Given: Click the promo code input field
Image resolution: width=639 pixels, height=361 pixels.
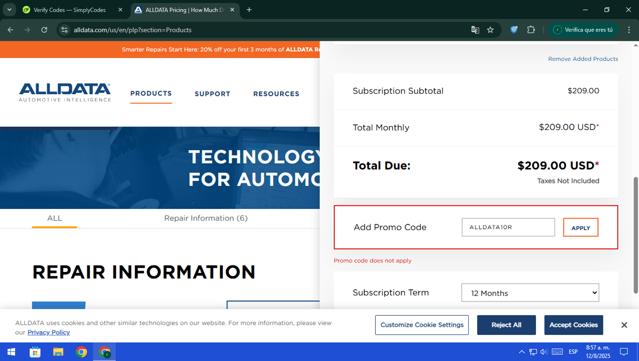Looking at the screenshot, I should 508,227.
